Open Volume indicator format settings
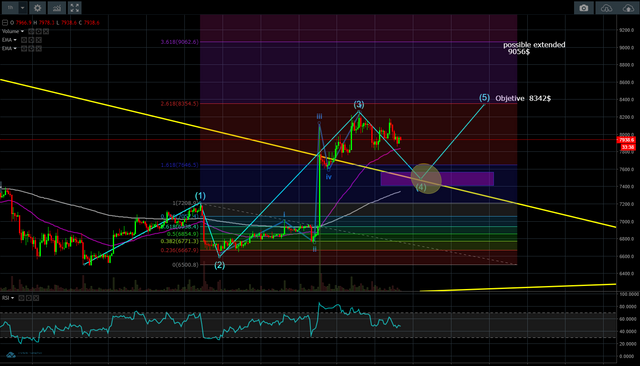Viewport: 640px width, 366px height. 38,31
